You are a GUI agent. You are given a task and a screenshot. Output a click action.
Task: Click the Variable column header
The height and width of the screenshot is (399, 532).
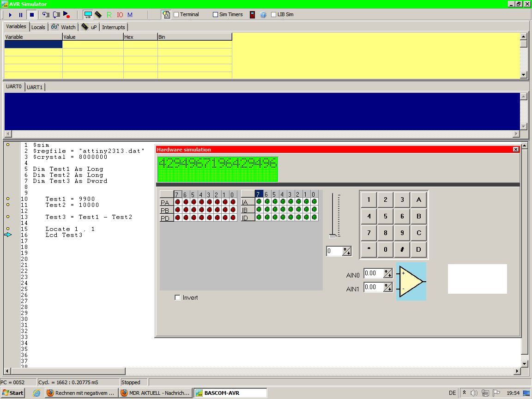[33, 36]
